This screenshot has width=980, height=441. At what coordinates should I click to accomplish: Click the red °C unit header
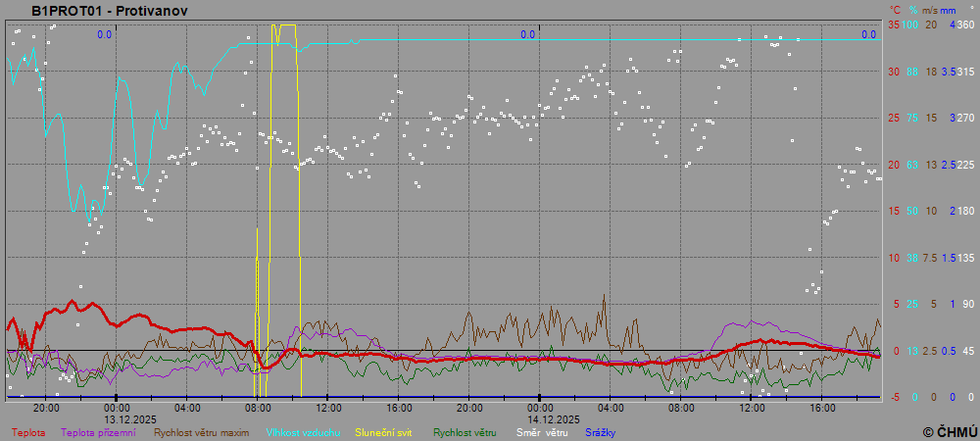coord(895,10)
